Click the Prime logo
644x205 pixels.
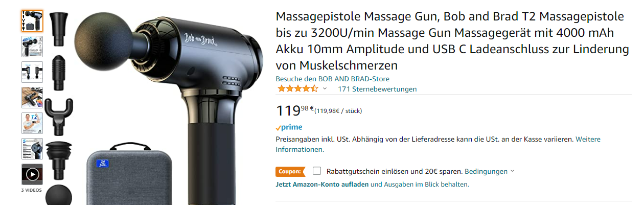pos(289,127)
